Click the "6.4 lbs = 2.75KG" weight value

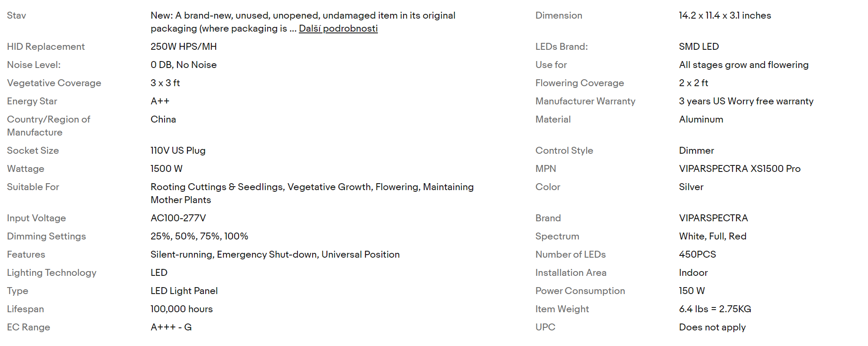[715, 309]
